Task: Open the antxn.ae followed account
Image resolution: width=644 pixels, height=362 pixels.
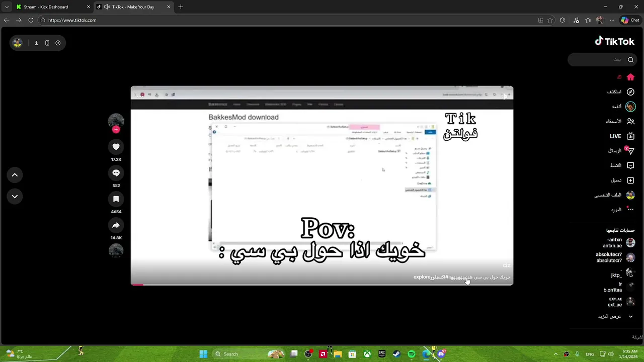Action: tap(619, 243)
